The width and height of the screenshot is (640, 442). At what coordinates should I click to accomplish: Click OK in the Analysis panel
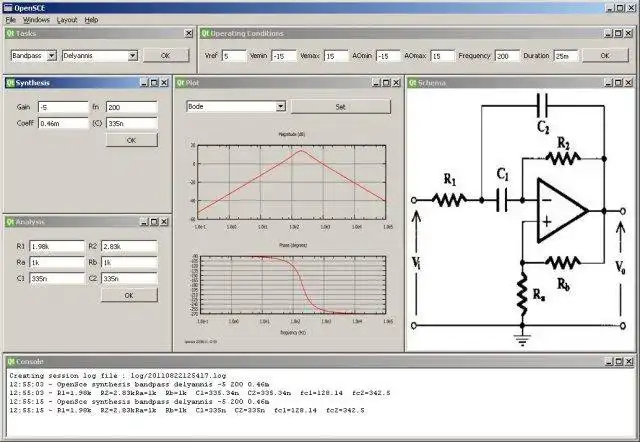(129, 295)
